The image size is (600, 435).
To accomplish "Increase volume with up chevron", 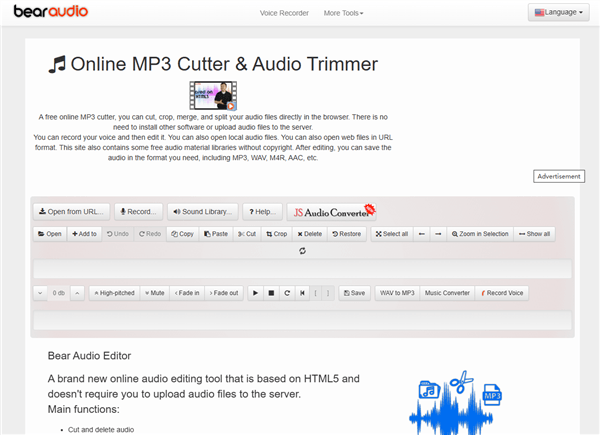I will [x=77, y=293].
